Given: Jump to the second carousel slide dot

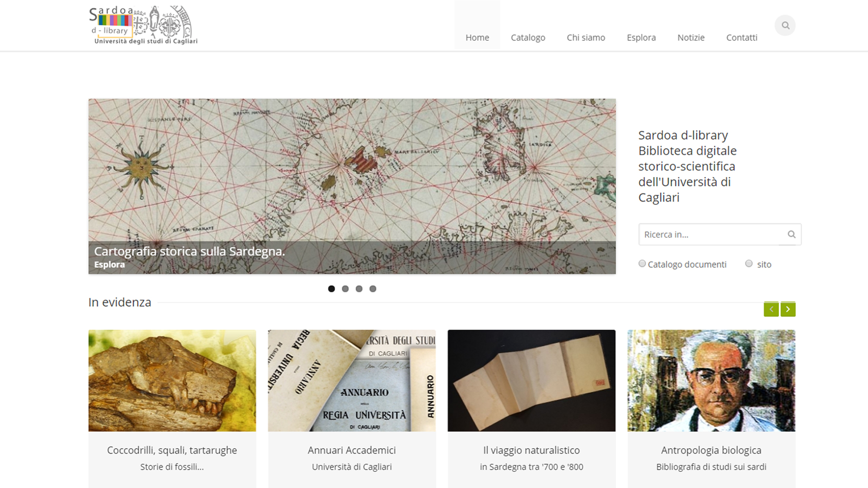Looking at the screenshot, I should point(345,289).
